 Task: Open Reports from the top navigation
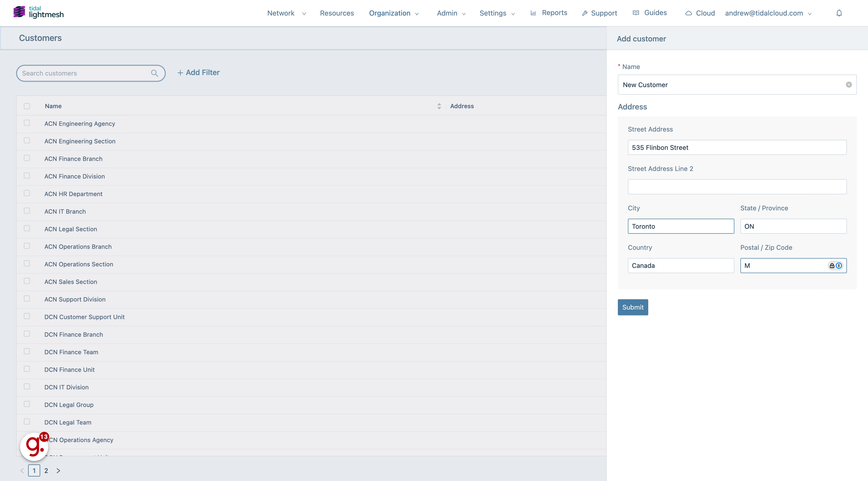[549, 13]
